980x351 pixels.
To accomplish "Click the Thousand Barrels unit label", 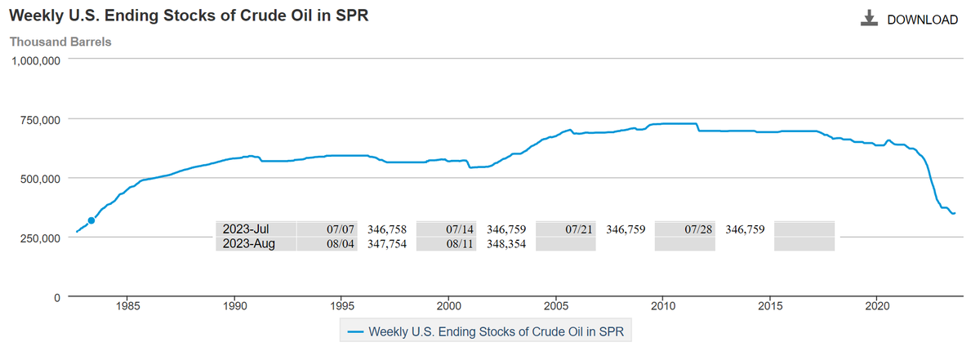I will point(60,41).
